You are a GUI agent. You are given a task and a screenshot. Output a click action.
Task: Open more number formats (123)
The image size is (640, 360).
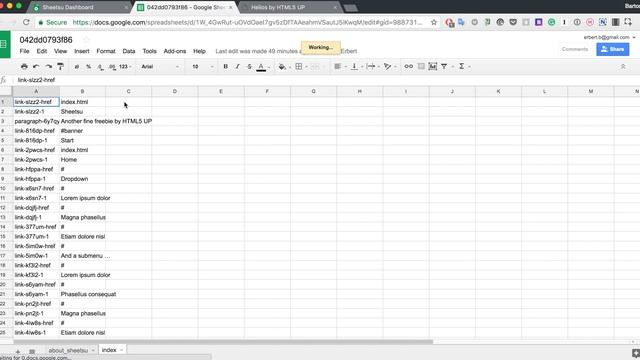pos(125,67)
